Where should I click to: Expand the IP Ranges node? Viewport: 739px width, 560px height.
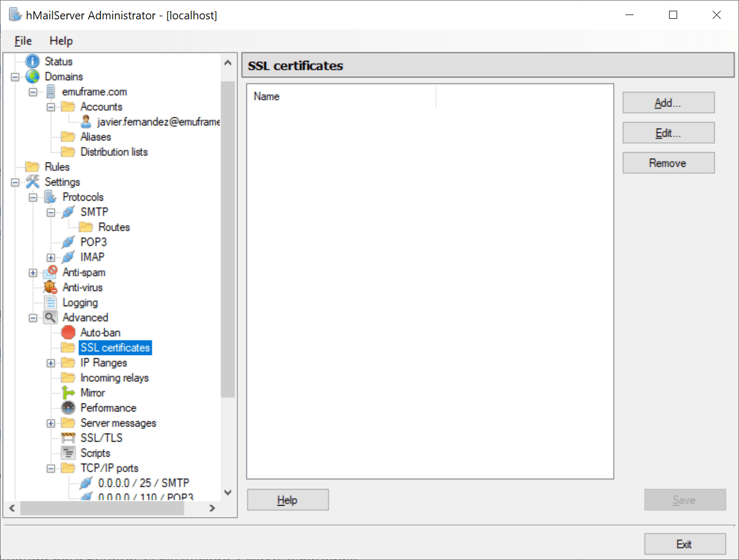click(51, 363)
